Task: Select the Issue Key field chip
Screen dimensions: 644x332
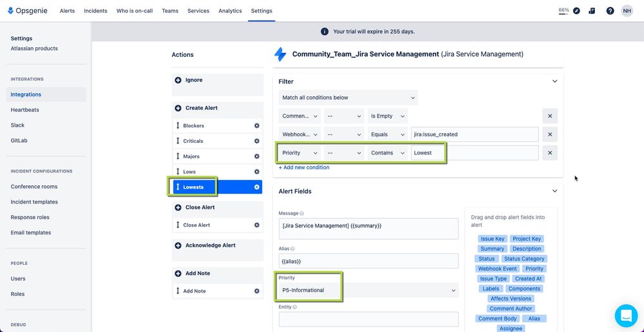Action: coord(492,239)
